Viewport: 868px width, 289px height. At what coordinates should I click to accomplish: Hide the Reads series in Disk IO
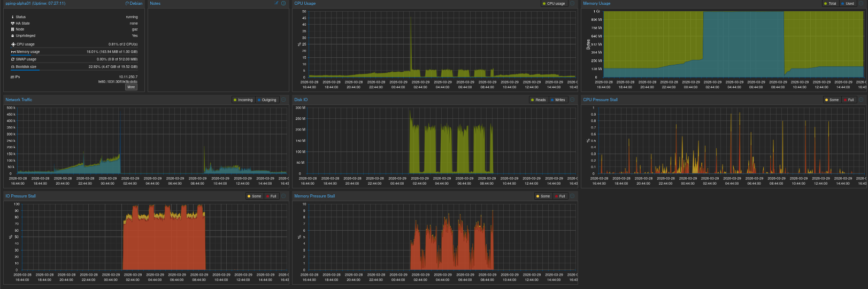point(539,100)
